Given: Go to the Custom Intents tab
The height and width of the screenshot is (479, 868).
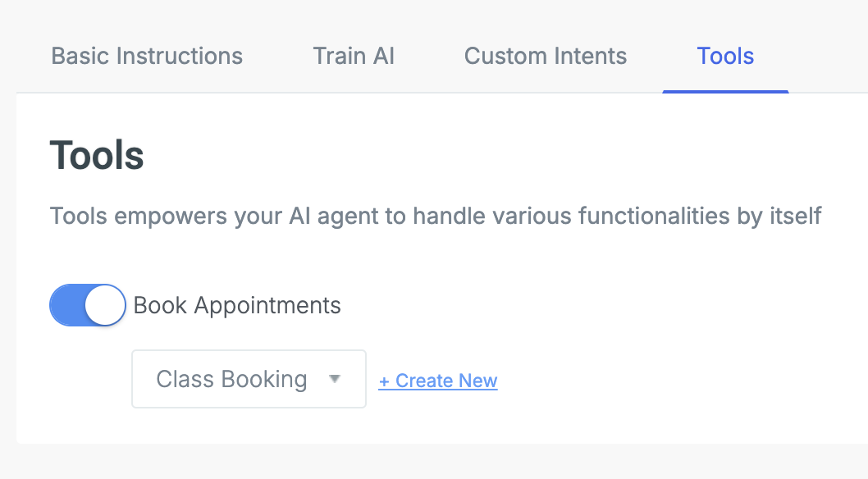Looking at the screenshot, I should coord(546,57).
